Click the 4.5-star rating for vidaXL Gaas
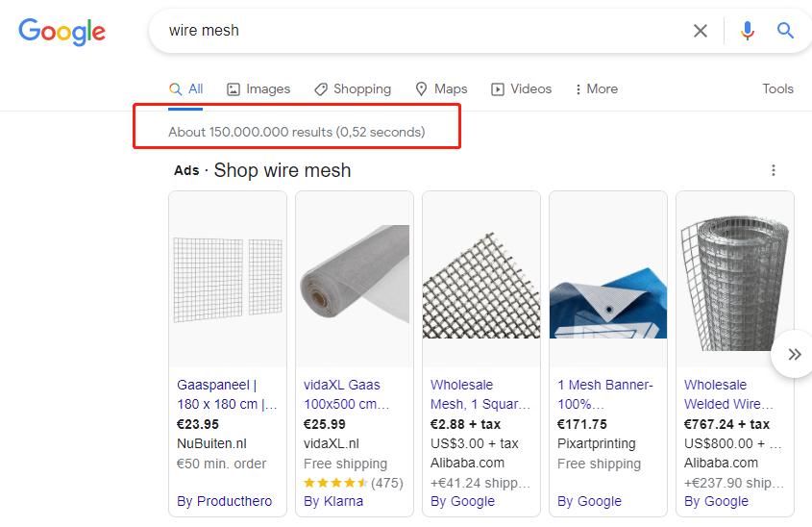This screenshot has width=812, height=527. tap(335, 483)
